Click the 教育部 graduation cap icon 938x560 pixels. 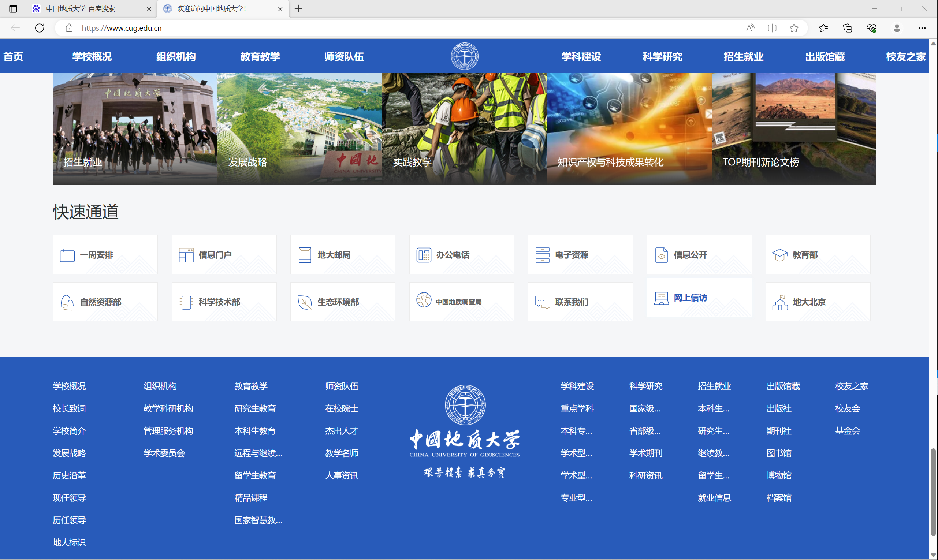[780, 255]
